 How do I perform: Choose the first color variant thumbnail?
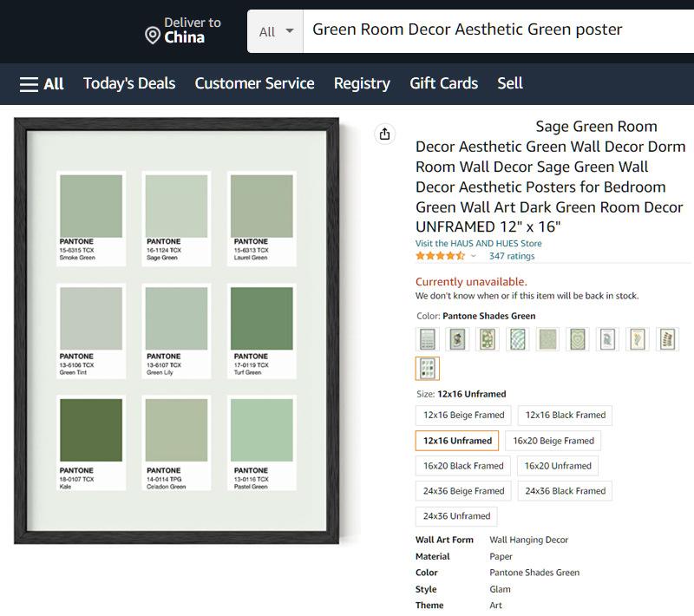[x=427, y=339]
